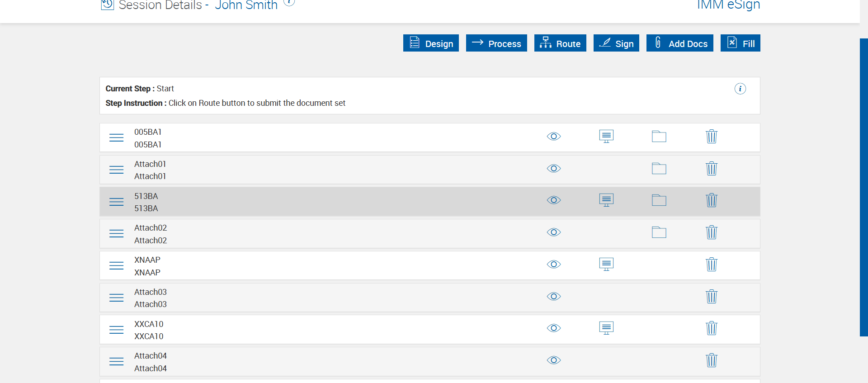Click the hamburger handle for 005BA1 row
This screenshot has width=868, height=383.
116,137
